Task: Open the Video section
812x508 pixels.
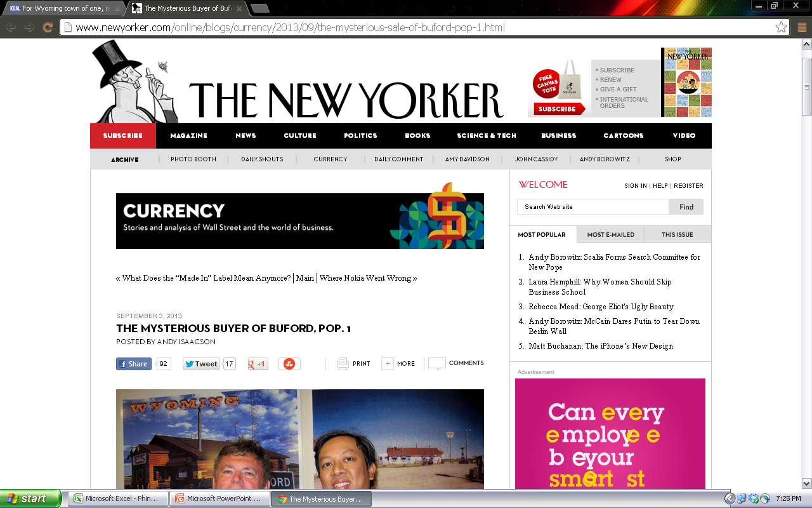Action: tap(684, 136)
